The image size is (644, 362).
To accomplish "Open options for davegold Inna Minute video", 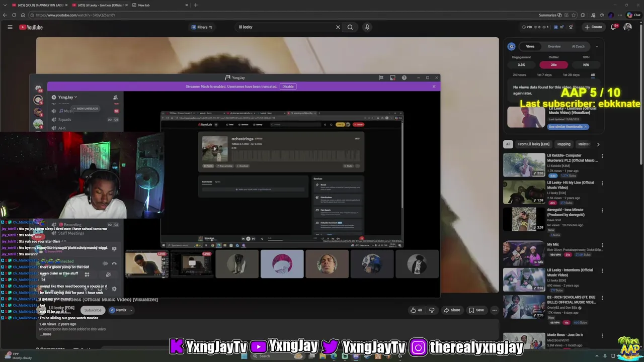I will 602,210.
